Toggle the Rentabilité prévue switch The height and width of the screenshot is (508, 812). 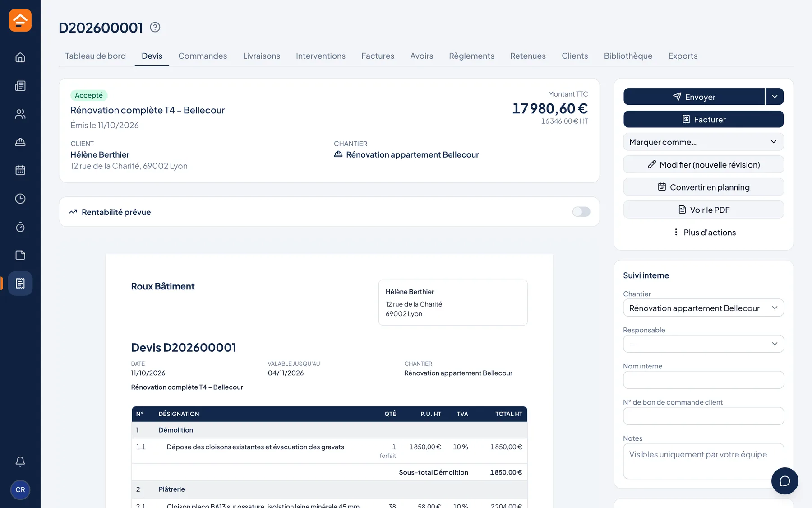(581, 212)
